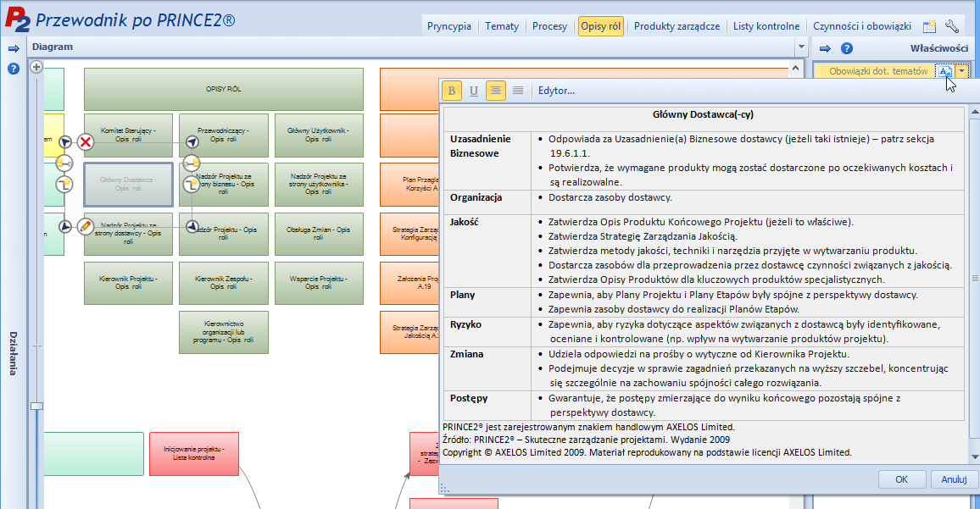This screenshot has height=509, width=980.
Task: Click the blue arrow icon in the left sidebar
Action: (x=13, y=49)
